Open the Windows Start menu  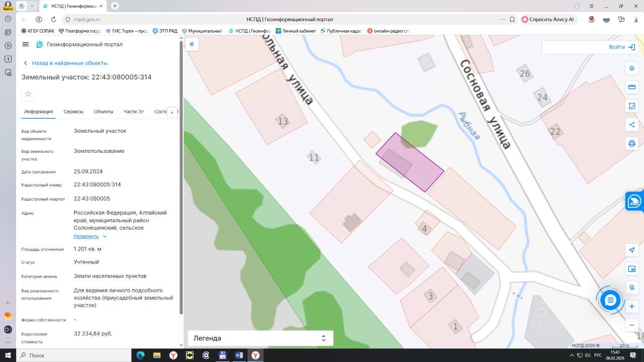coord(8,355)
